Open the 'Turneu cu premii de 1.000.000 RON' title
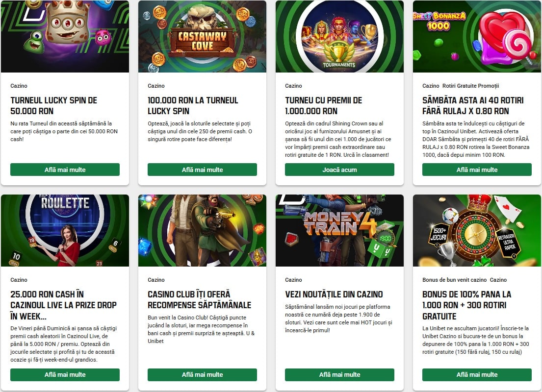The width and height of the screenshot is (542, 392). coord(323,106)
